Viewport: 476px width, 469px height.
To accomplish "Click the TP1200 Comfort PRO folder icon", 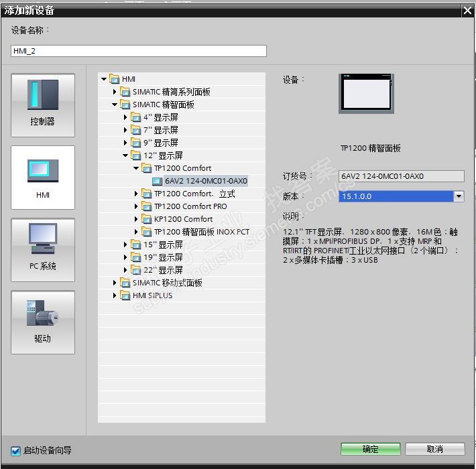I will coord(147,206).
